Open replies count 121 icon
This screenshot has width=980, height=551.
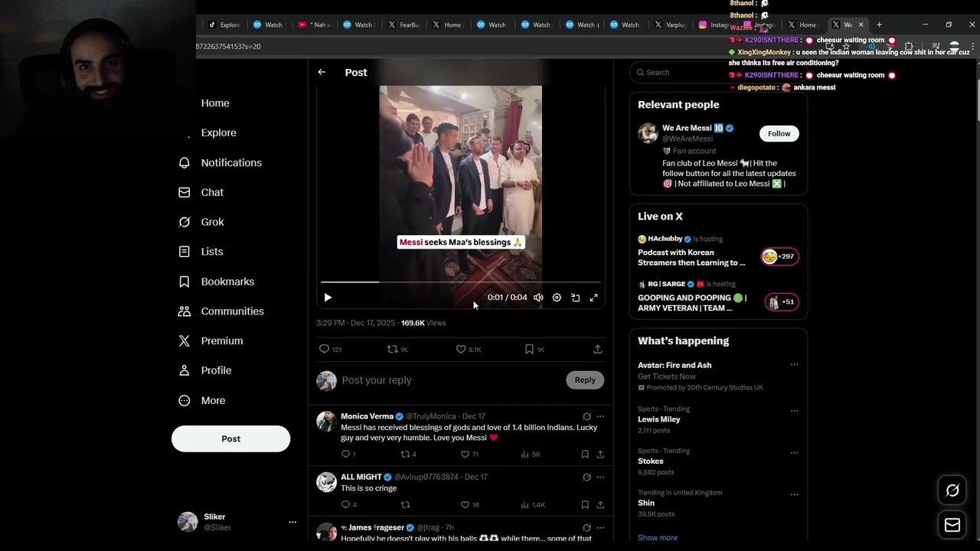(x=324, y=349)
